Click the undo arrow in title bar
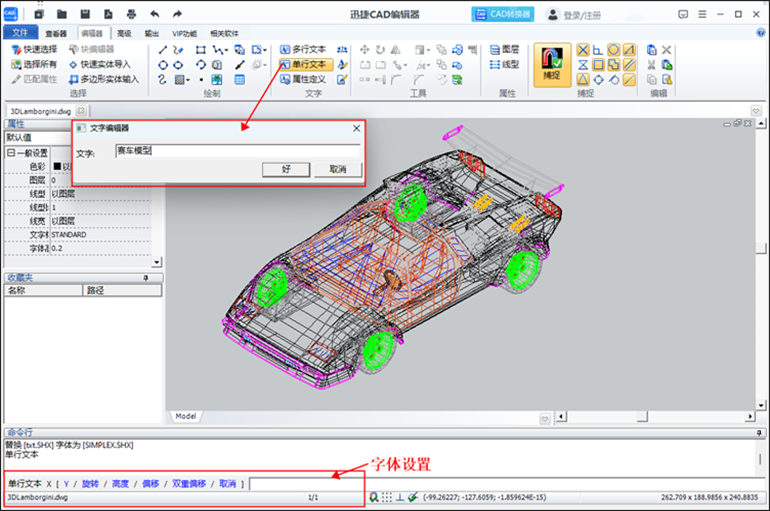Viewport: 770px width, 511px height. tap(155, 14)
